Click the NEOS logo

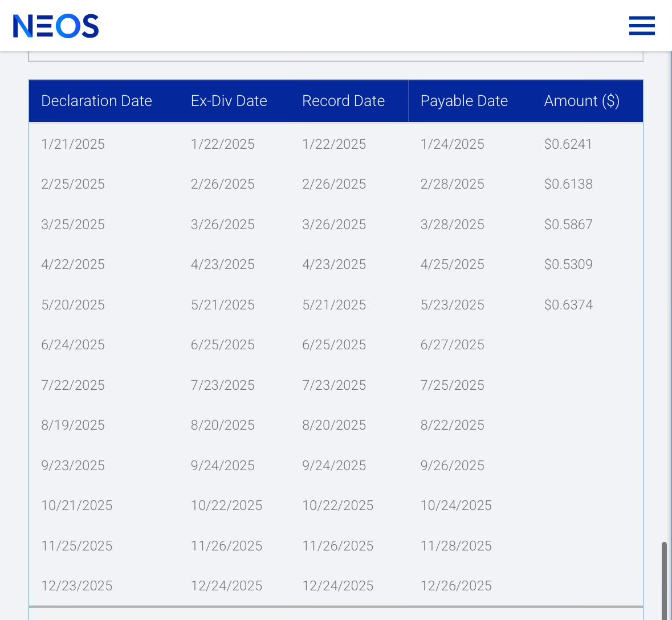[56, 26]
